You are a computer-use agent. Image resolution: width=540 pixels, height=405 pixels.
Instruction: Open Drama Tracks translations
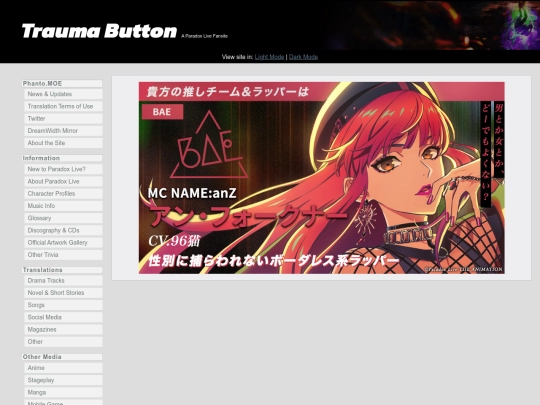click(63, 281)
